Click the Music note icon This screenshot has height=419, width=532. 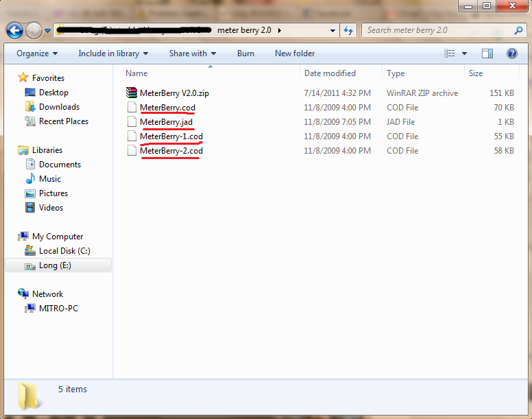coord(30,178)
